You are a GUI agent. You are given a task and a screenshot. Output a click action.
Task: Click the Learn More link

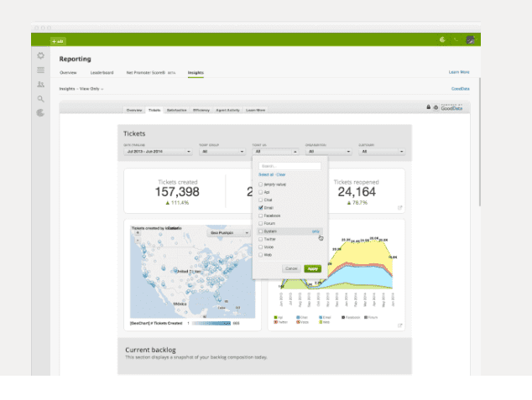click(458, 73)
